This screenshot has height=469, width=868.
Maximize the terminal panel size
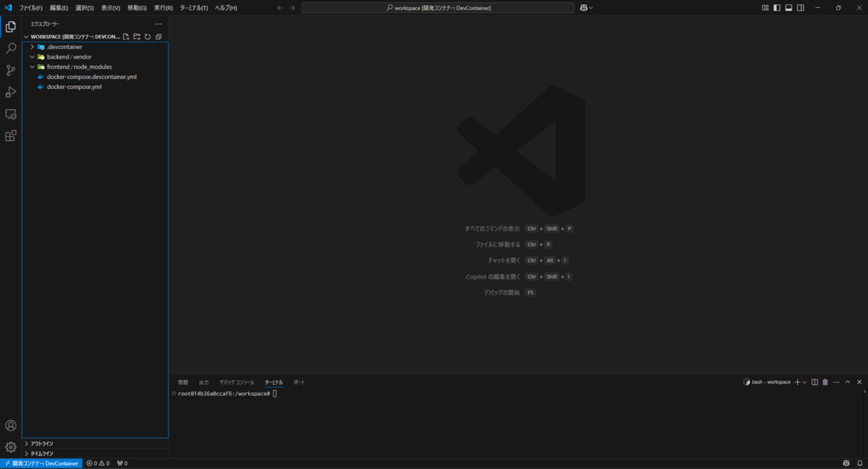pos(848,382)
